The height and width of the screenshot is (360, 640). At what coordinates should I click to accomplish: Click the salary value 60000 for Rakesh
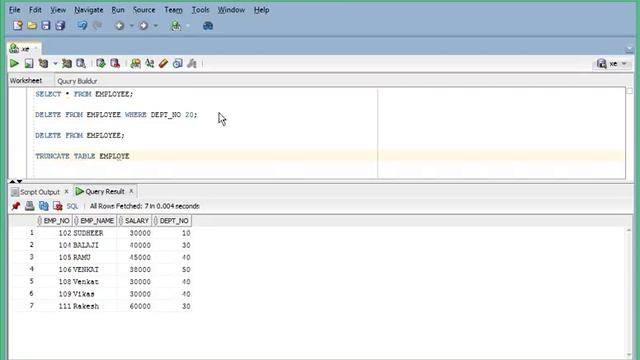pyautogui.click(x=140, y=306)
